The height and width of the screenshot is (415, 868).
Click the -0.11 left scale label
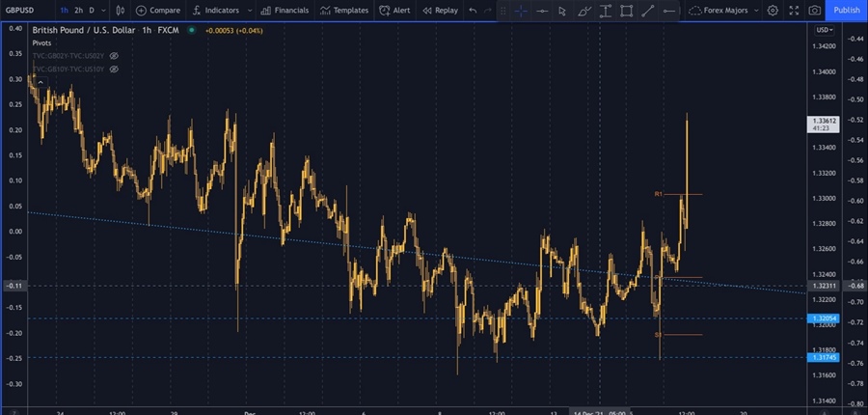14,286
